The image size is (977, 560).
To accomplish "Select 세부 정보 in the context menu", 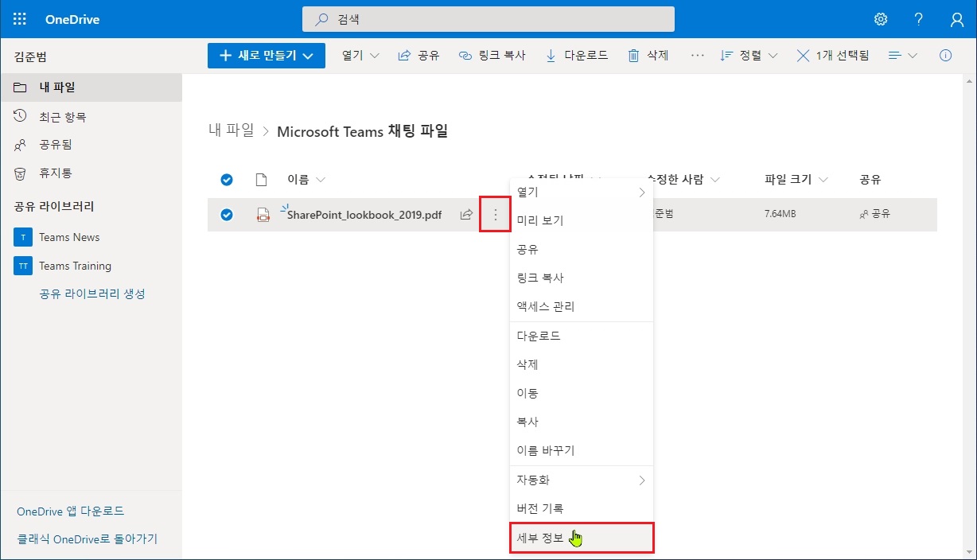I will pyautogui.click(x=581, y=538).
